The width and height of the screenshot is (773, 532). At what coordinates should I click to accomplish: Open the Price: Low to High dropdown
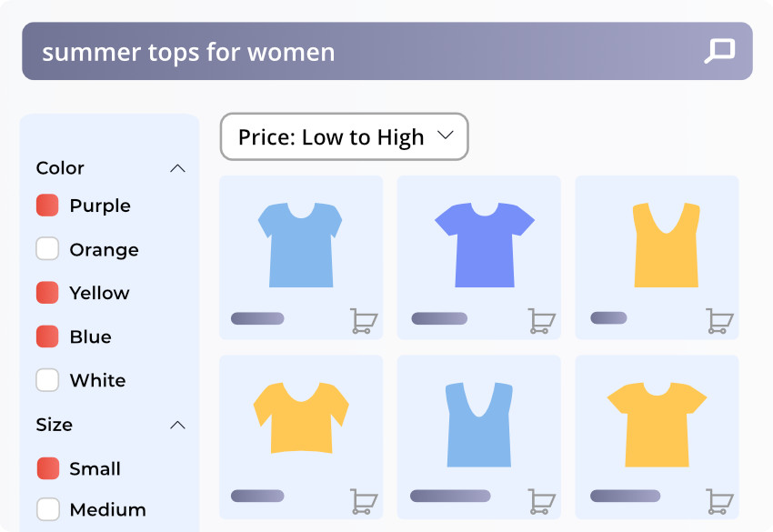(x=344, y=137)
